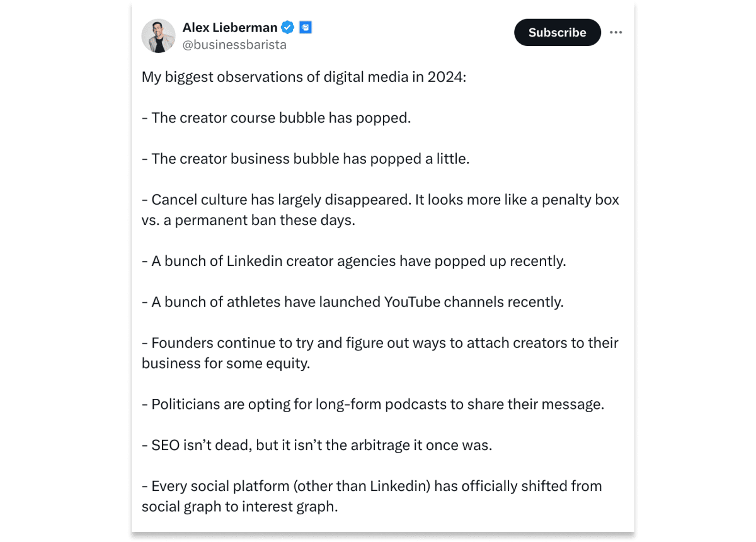The image size is (756, 542).
Task: Click the word 'YouTube' in the tweet
Action: coord(412,302)
